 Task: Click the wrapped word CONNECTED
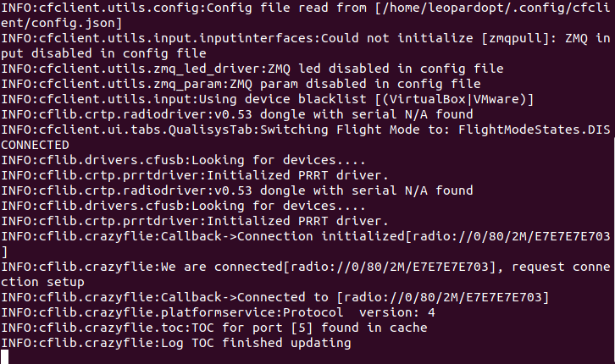[35, 145]
